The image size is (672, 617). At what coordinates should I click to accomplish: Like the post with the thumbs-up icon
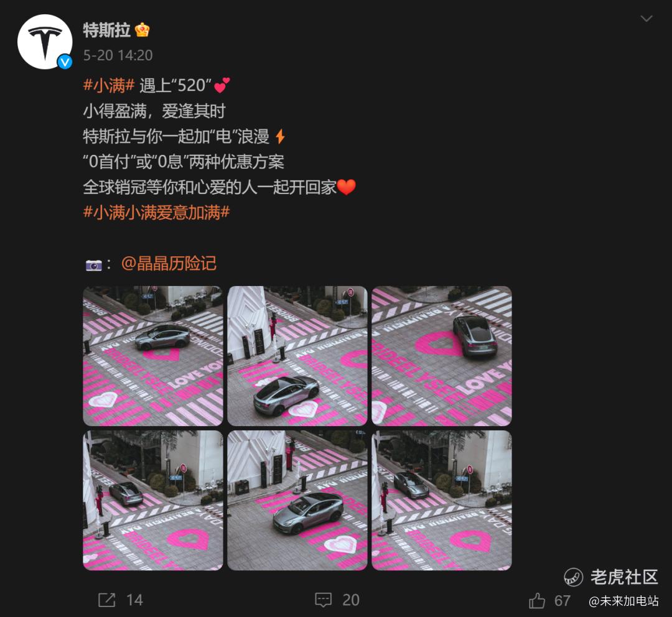537,601
